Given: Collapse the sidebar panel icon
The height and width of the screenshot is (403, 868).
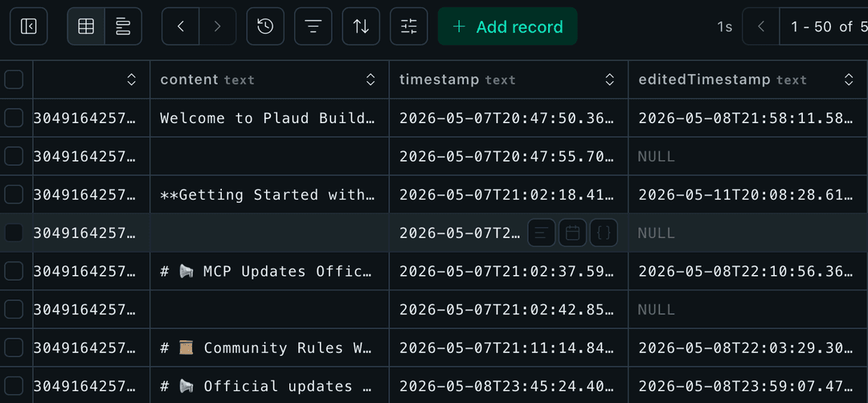Looking at the screenshot, I should coord(28,26).
